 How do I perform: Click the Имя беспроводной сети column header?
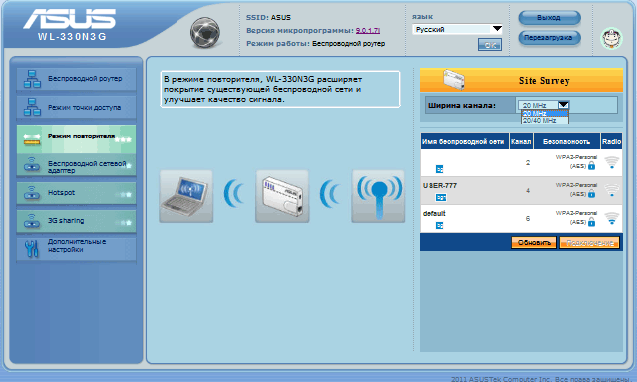tap(465, 141)
